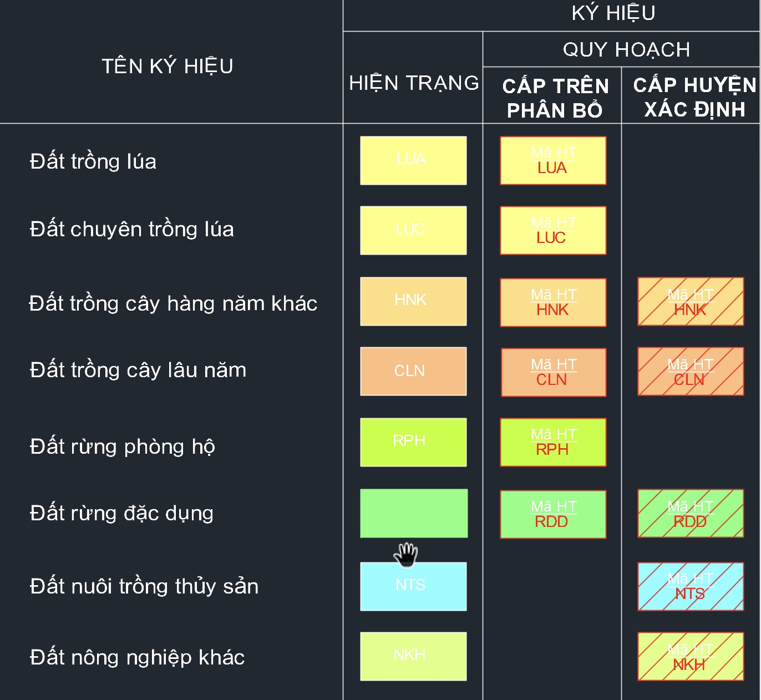Viewport: 761px width, 700px height.
Task: Click the Mã HT RPH planning swatch
Action: (x=553, y=442)
